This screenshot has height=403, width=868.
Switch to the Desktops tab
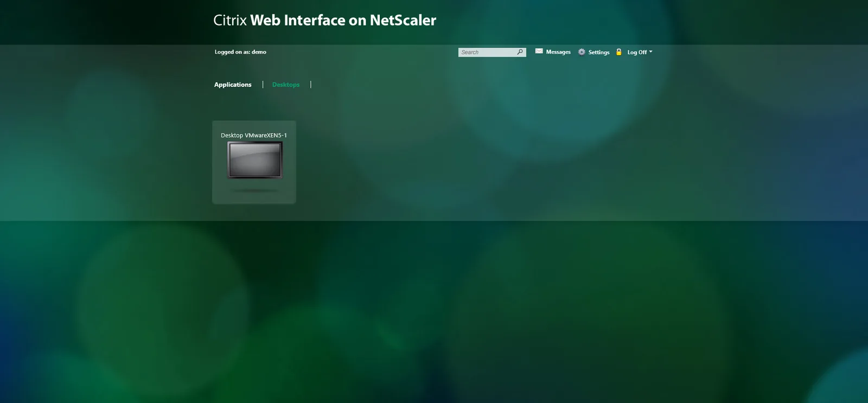tap(286, 85)
